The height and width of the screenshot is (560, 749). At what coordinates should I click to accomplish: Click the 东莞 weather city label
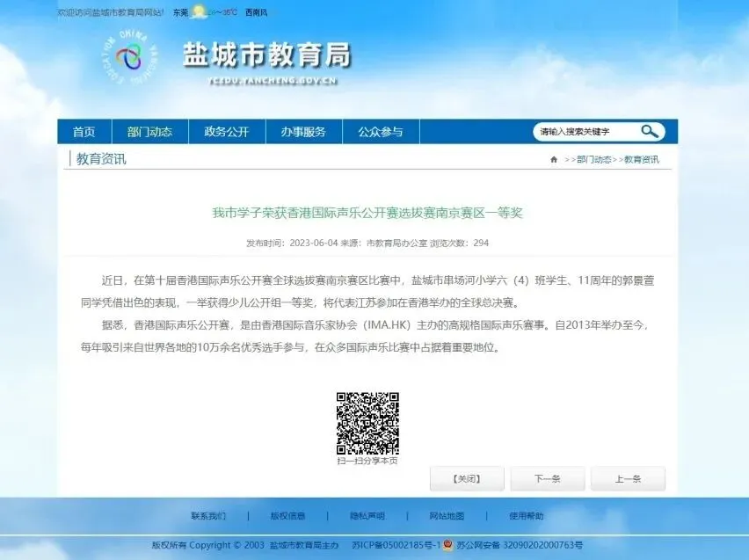180,12
